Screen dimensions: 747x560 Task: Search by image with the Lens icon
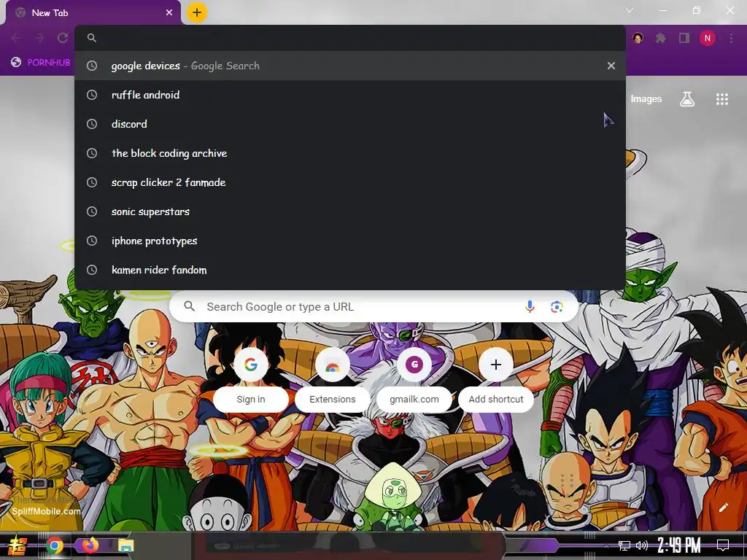557,307
